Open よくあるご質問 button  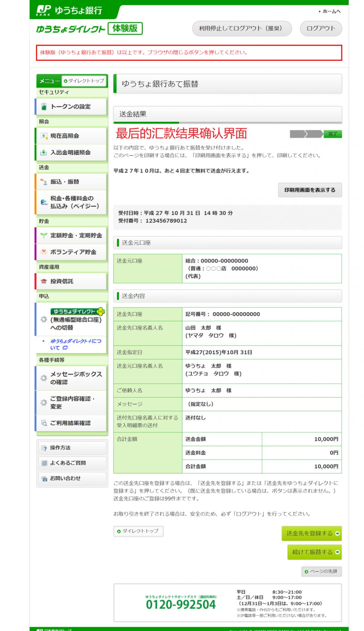(72, 463)
